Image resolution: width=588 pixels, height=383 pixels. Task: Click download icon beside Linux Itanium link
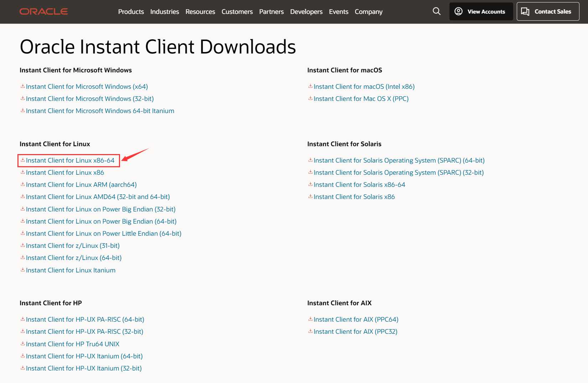(23, 270)
